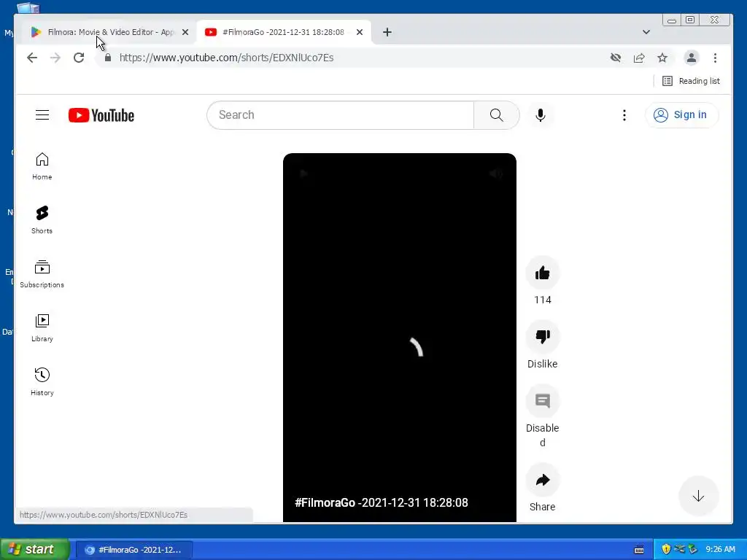Click the eye-slash icon in address bar
The height and width of the screenshot is (560, 747).
click(616, 58)
